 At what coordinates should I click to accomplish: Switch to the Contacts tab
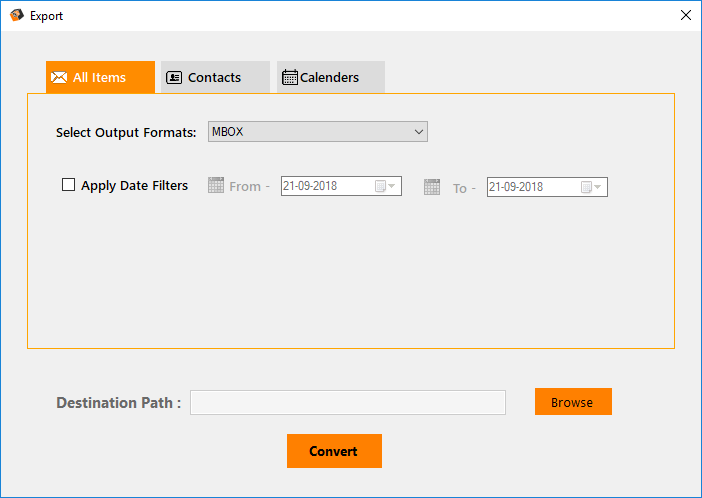[x=215, y=77]
